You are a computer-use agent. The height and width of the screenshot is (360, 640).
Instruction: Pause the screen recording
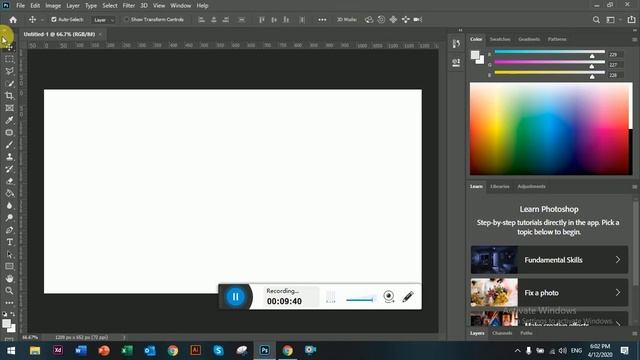236,297
